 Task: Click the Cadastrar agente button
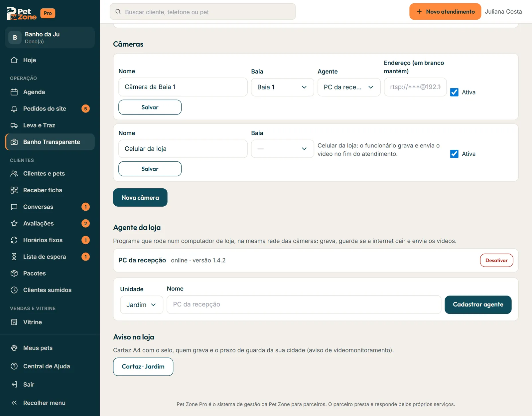(x=478, y=305)
